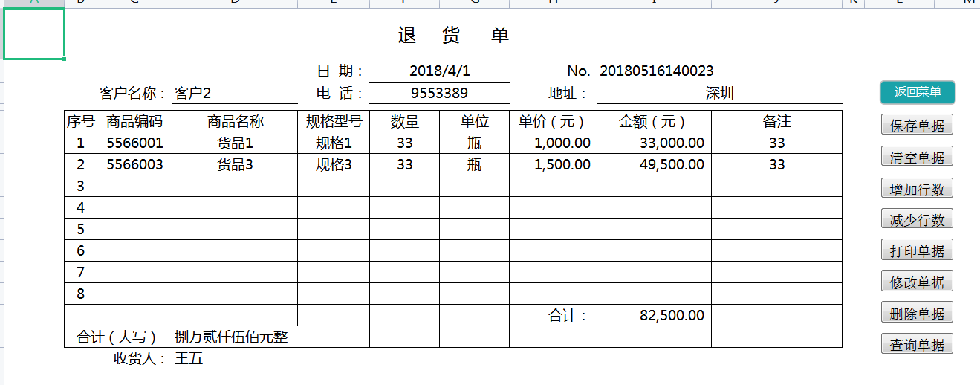Click the 规格型号 column header
This screenshot has width=980, height=385.
[x=334, y=121]
